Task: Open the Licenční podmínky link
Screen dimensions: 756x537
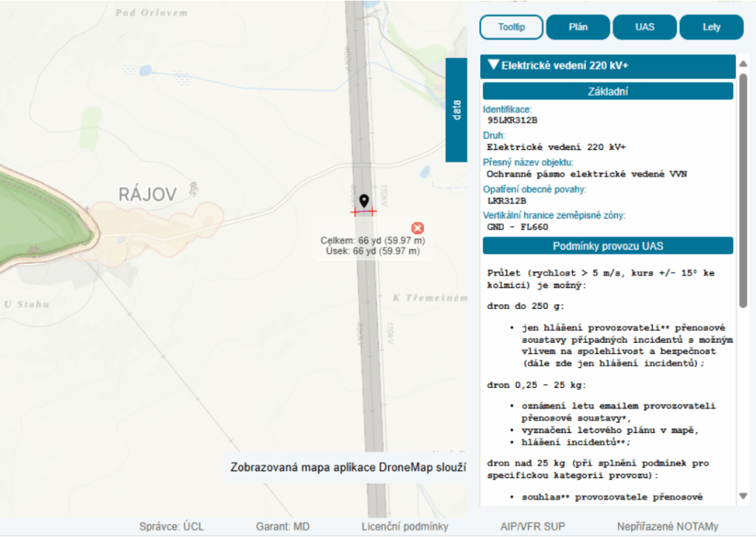Action: click(405, 527)
